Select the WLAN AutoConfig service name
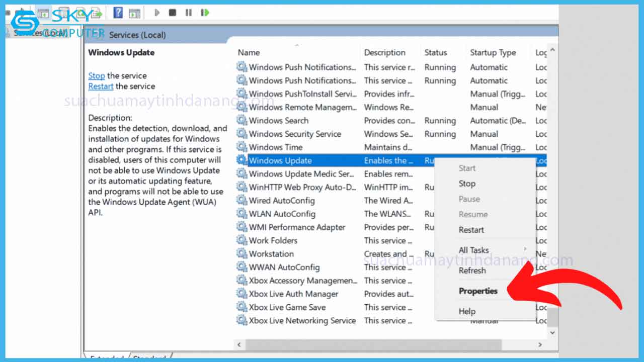Screen dimensions: 644x362 [282, 214]
